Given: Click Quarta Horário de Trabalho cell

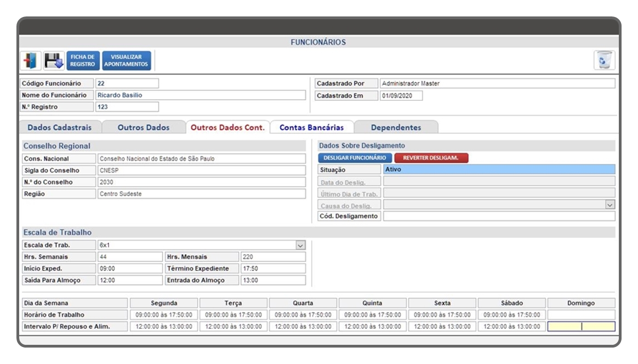Looking at the screenshot, I should click(303, 315).
